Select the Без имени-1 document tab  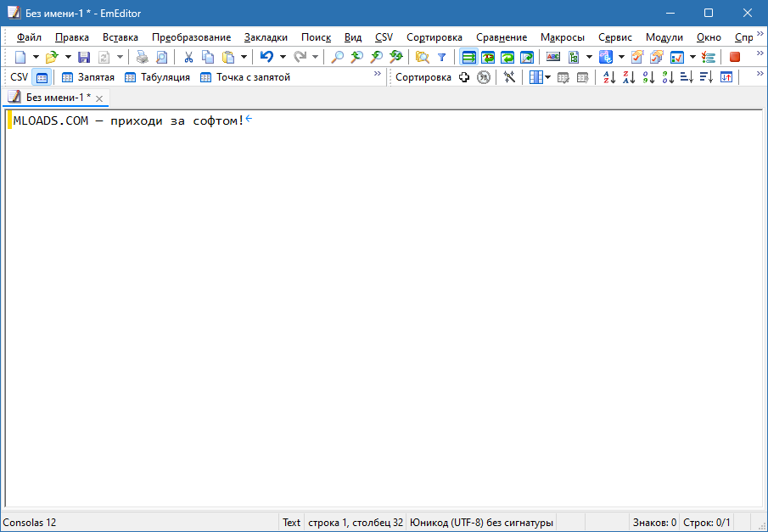56,98
